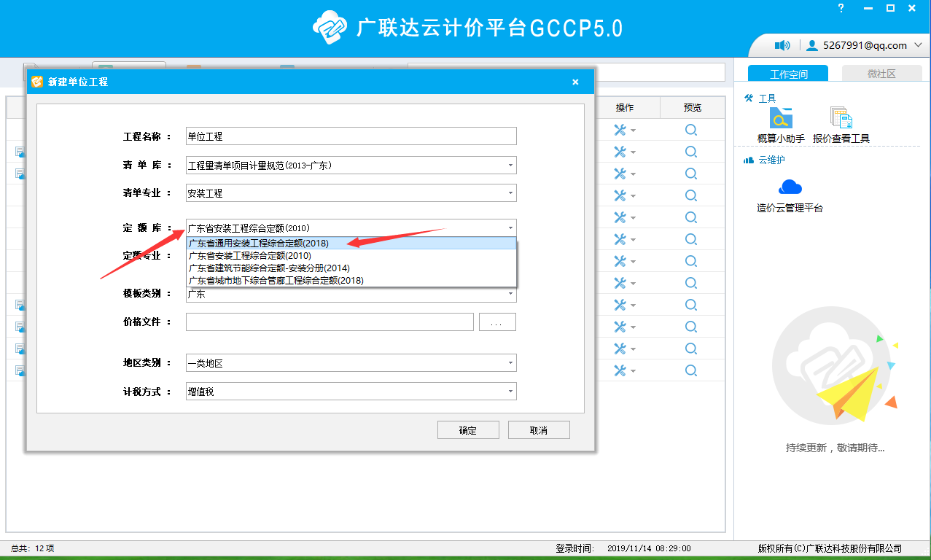The height and width of the screenshot is (560, 931).
Task: Click the 版权所有 copyright text
Action: tap(830, 548)
